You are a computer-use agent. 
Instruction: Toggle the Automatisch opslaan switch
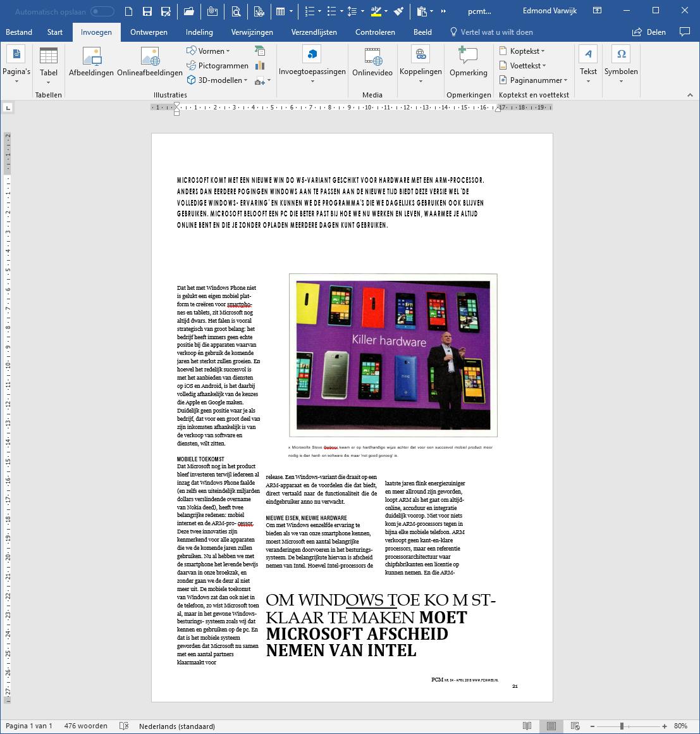pos(102,11)
